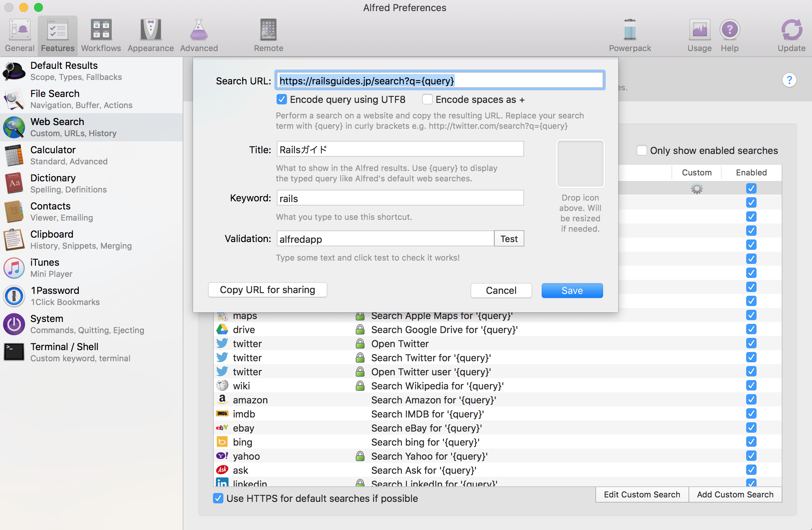Disable the wiki search enabled checkbox
Image resolution: width=812 pixels, height=530 pixels.
point(751,385)
